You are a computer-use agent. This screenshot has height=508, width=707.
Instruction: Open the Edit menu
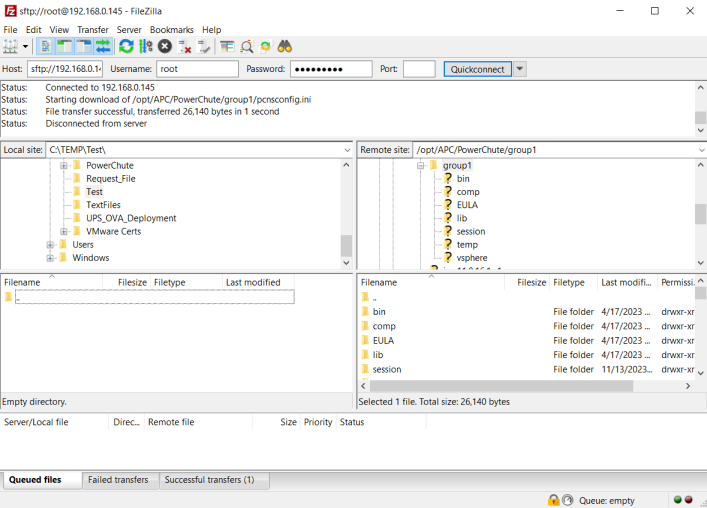click(x=33, y=30)
